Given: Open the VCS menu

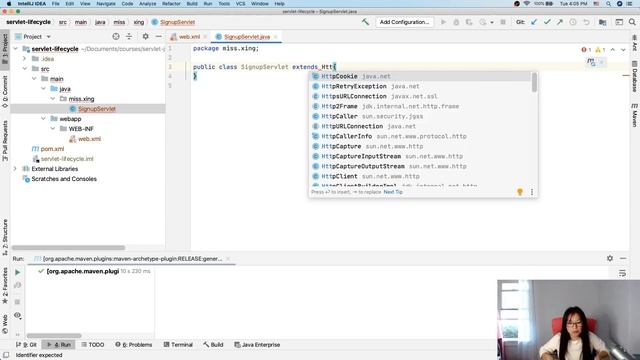Looking at the screenshot, I should 240,4.
